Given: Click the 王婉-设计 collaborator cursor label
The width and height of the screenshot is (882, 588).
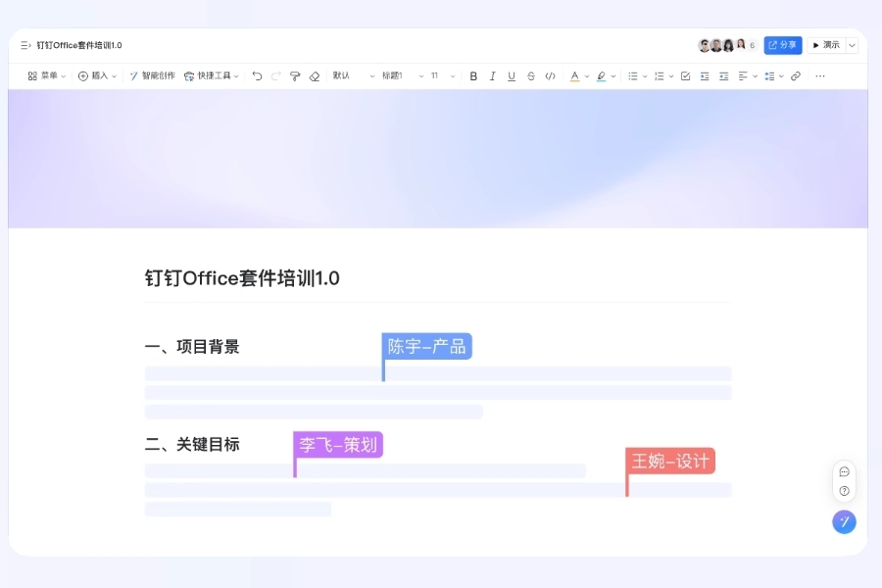Looking at the screenshot, I should [x=670, y=461].
